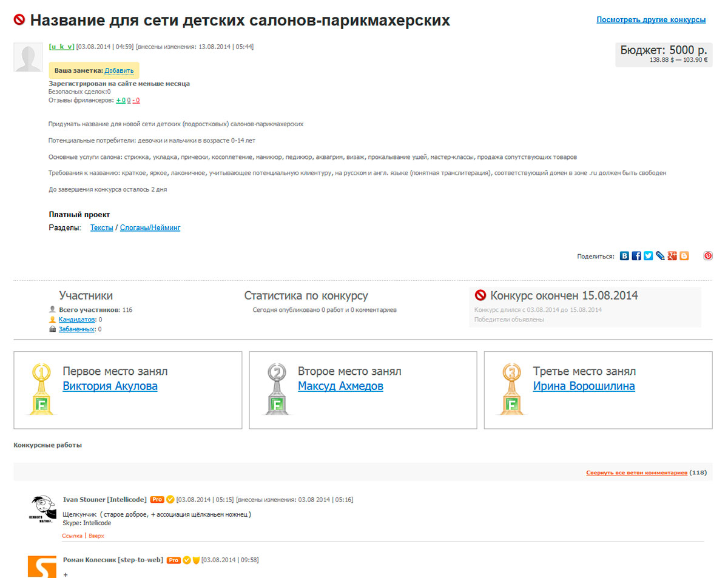Click Безопасных сделок: 0 text
The width and height of the screenshot is (728, 578).
click(79, 92)
